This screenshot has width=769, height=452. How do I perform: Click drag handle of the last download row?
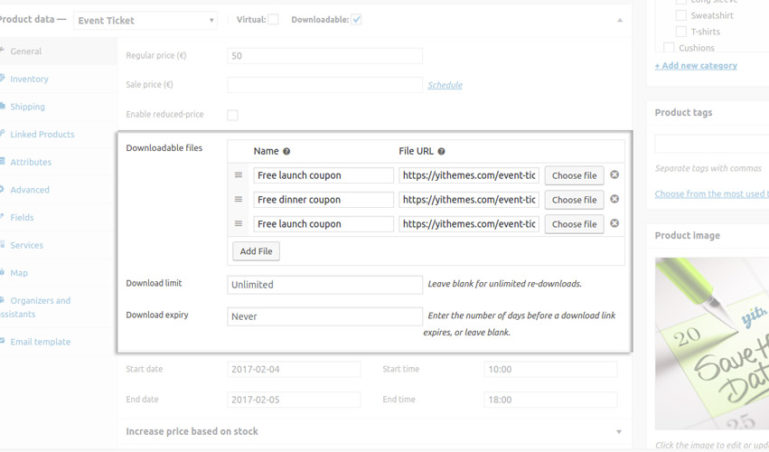pyautogui.click(x=239, y=224)
